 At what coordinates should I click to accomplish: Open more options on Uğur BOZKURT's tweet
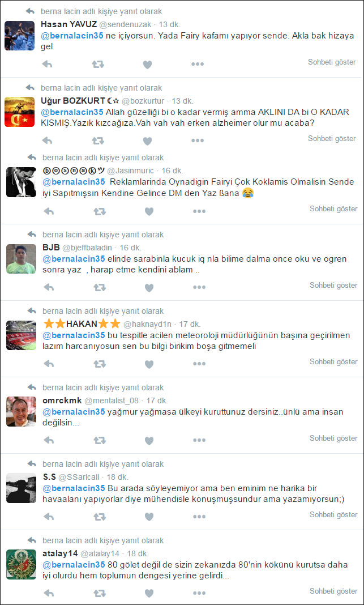click(198, 141)
